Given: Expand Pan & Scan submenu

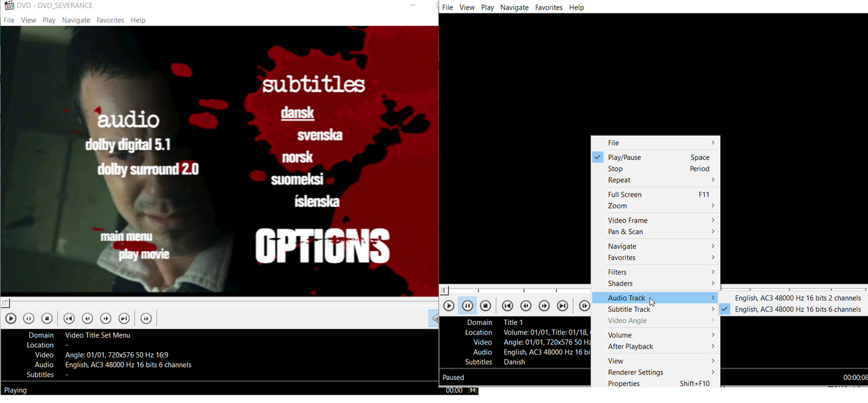Looking at the screenshot, I should pos(655,232).
